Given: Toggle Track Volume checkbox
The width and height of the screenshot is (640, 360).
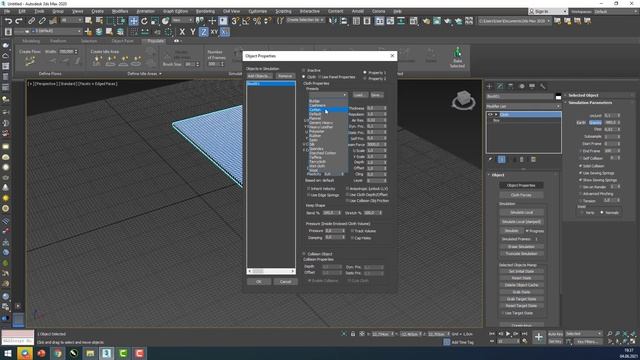Looking at the screenshot, I should pyautogui.click(x=353, y=231).
